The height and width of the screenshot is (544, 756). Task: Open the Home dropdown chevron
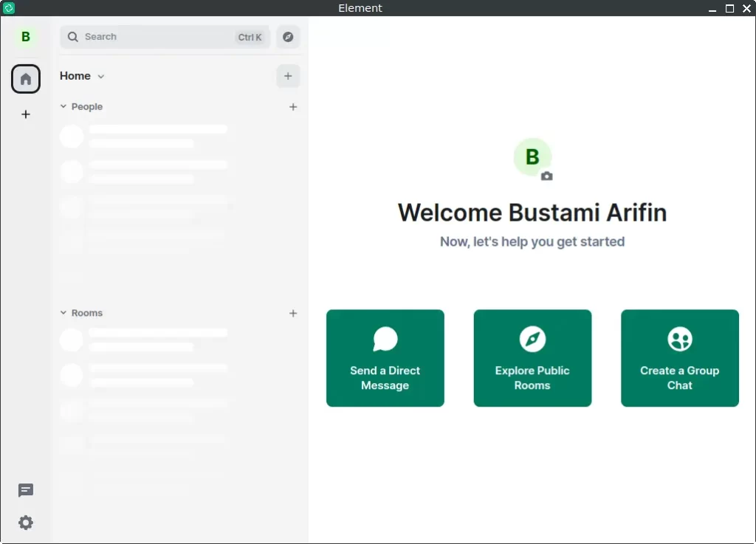[101, 76]
